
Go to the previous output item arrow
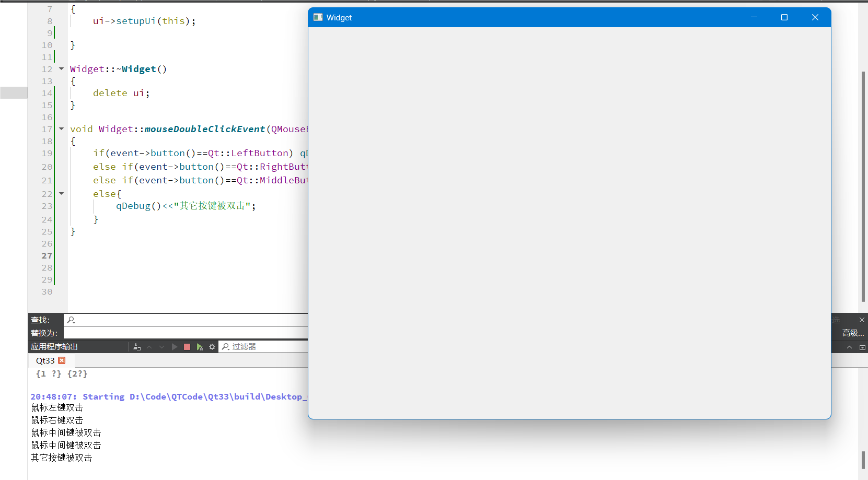coord(149,347)
